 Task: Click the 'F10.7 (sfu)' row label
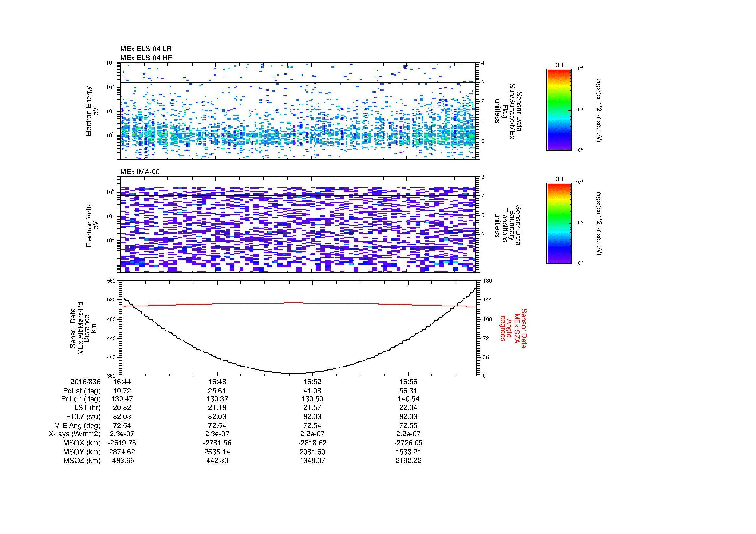(83, 416)
